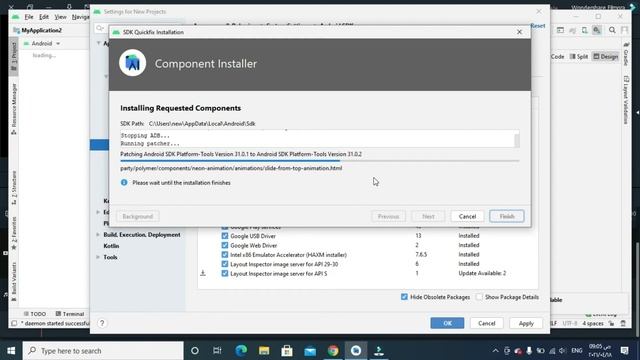Open the TODO tool window tab
Viewport: 640px width, 360px height.
click(x=35, y=313)
